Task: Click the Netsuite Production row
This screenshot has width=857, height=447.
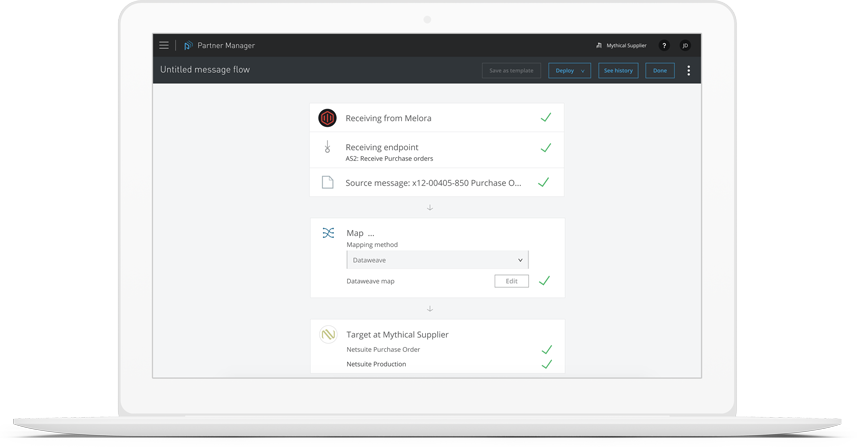Action: tap(437, 364)
